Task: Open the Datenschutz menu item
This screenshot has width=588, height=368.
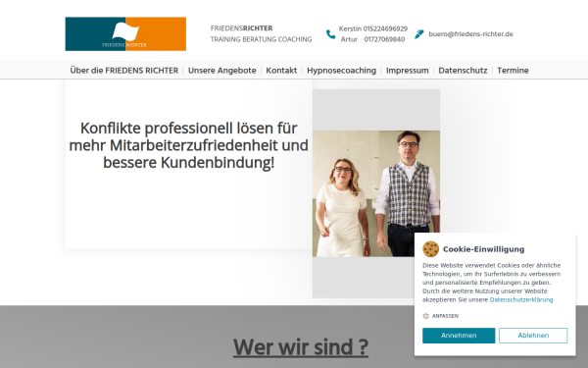Action: point(463,71)
